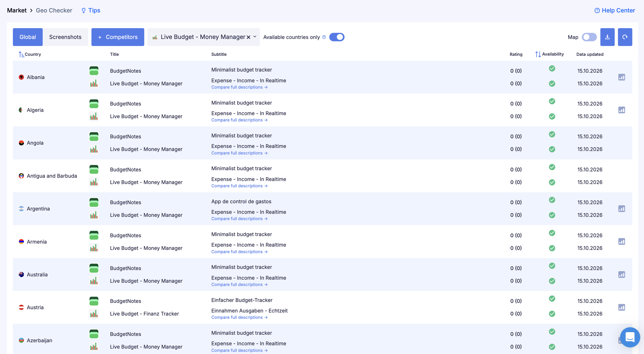644x354 pixels.
Task: Click the Tips lightbulb icon
Action: point(84,11)
